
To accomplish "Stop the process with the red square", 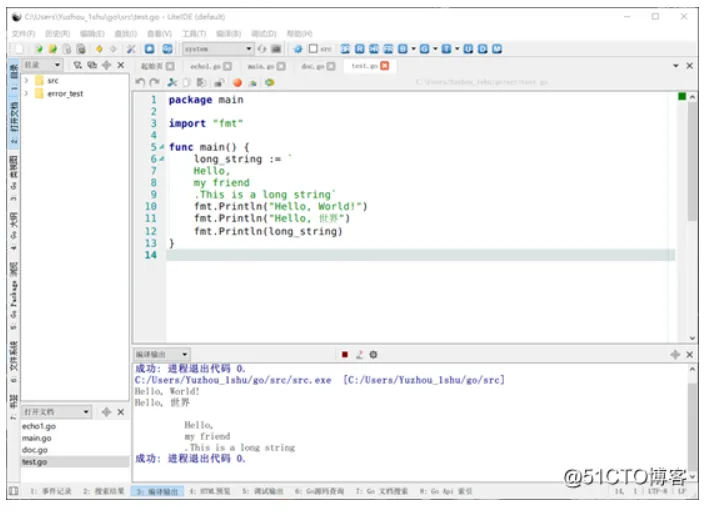I will [x=345, y=354].
